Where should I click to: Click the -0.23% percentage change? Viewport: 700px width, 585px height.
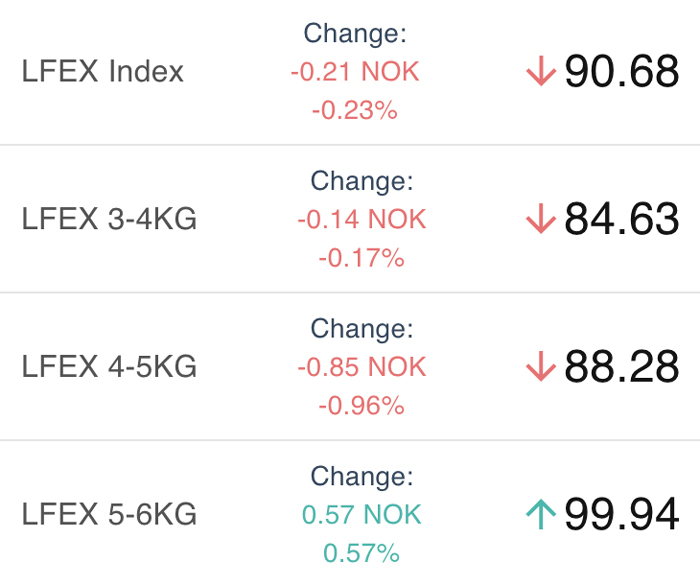pos(354,110)
